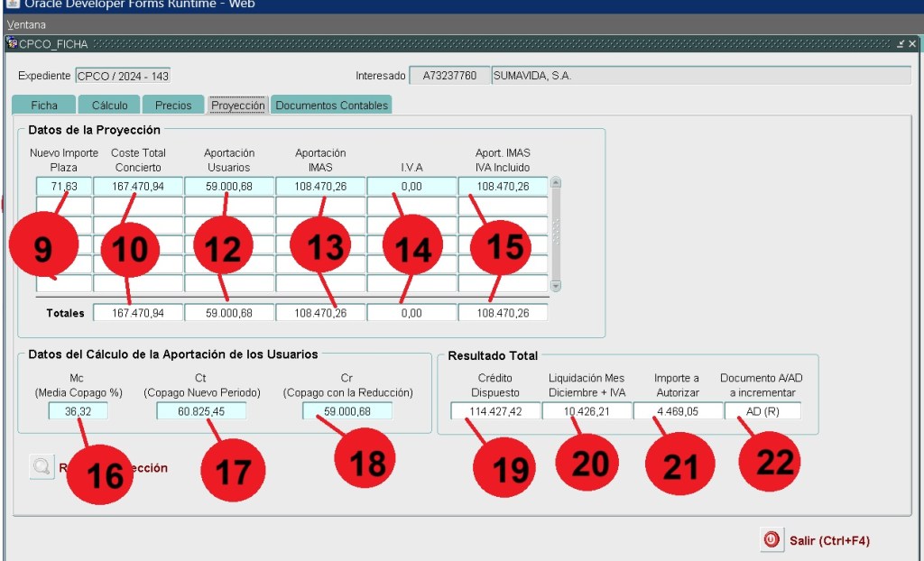
Task: Close the CPCO_FICHA inner window
Action: (x=912, y=43)
